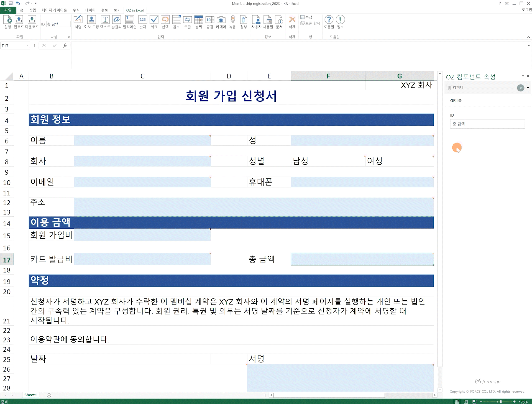The image size is (532, 404).
Task: Click the 삭제 delete icon
Action: coord(292,22)
